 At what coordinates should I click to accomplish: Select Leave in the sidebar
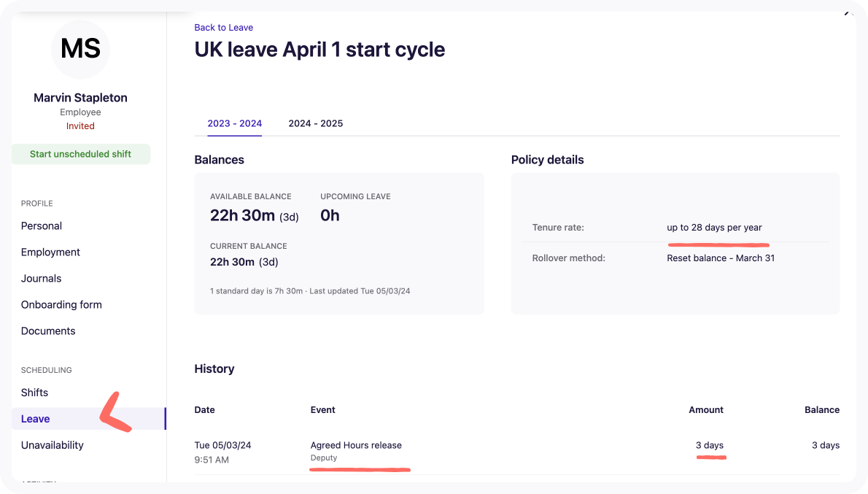(x=36, y=419)
